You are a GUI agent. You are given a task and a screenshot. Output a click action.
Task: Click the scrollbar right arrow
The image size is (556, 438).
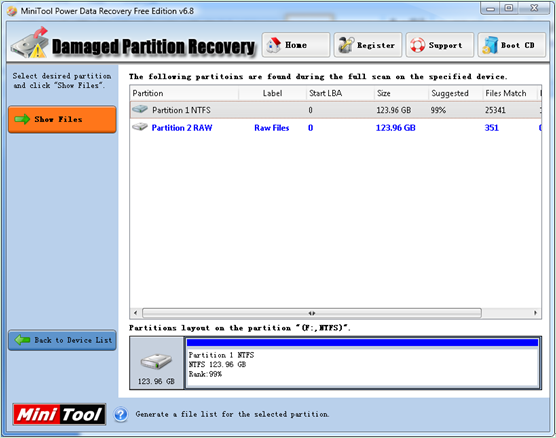(535, 313)
